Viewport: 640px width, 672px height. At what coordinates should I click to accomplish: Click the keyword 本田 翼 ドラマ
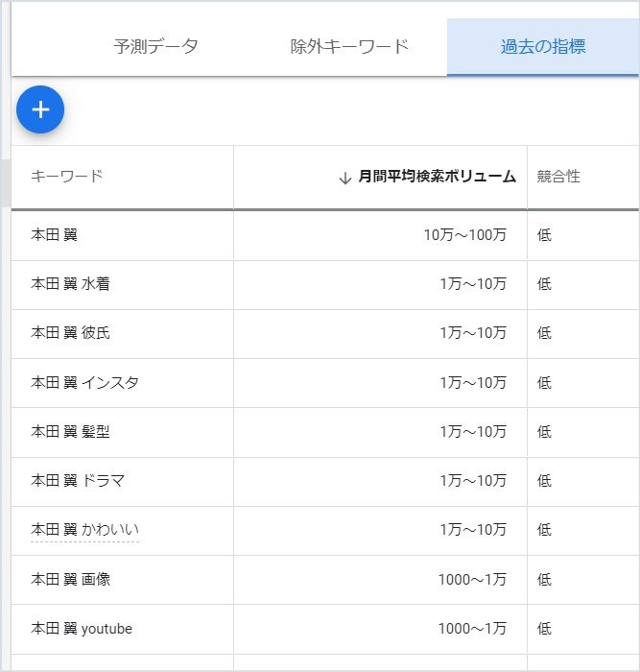78,480
